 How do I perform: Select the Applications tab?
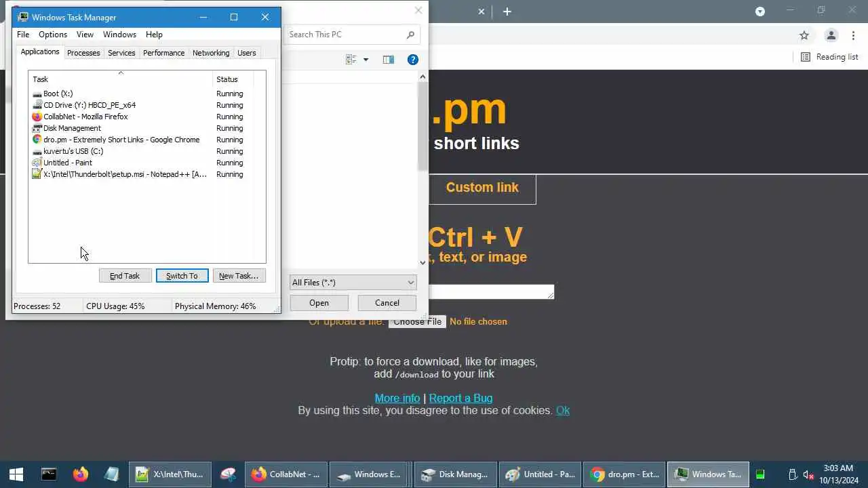pyautogui.click(x=40, y=52)
